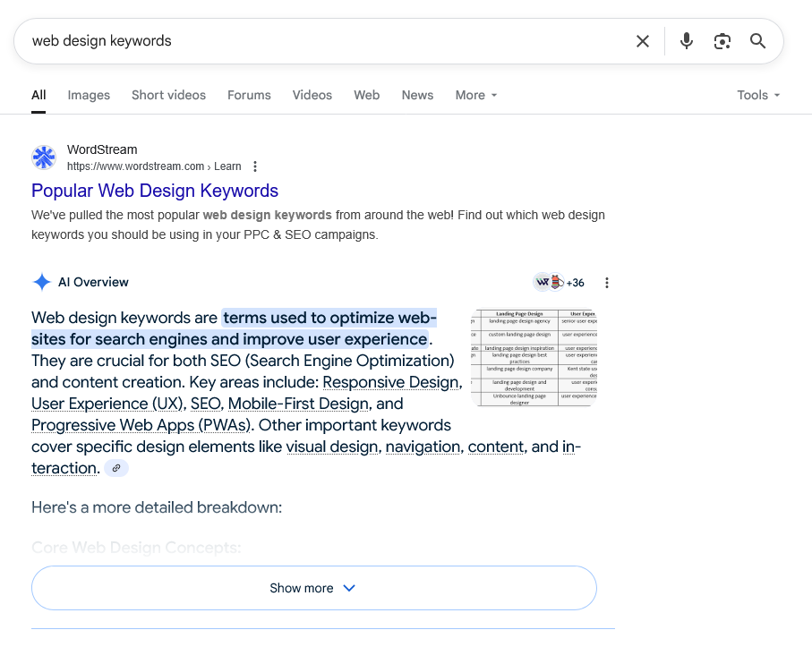812x647 pixels.
Task: Expand AI Overview with Show more
Action: tap(313, 588)
